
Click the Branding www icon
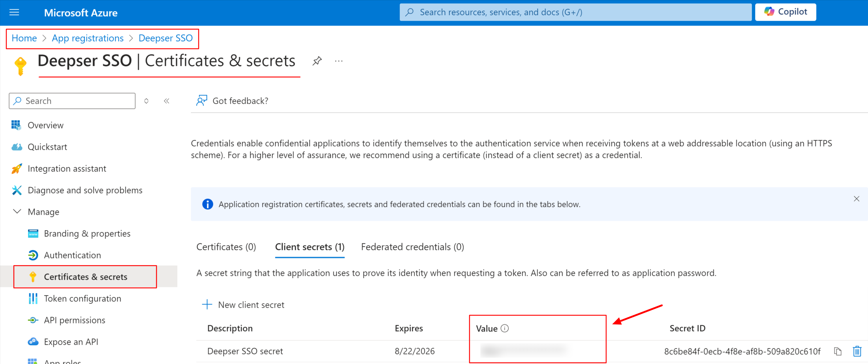[x=33, y=233]
